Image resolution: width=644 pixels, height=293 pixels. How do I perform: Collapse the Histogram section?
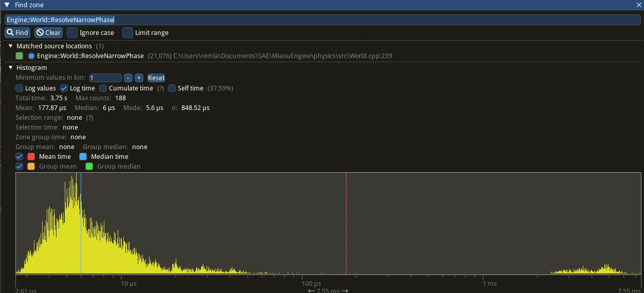(x=10, y=67)
